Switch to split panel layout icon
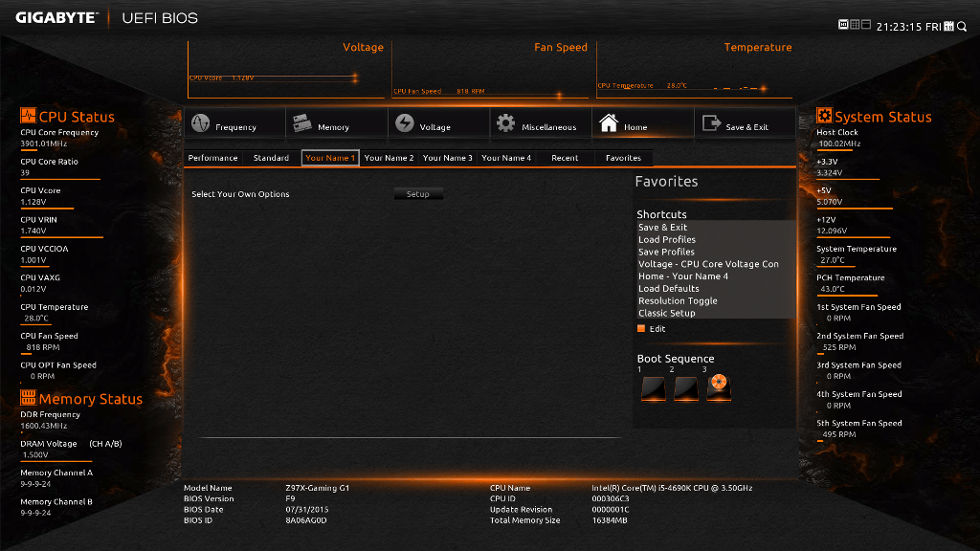The height and width of the screenshot is (551, 980). tap(865, 24)
